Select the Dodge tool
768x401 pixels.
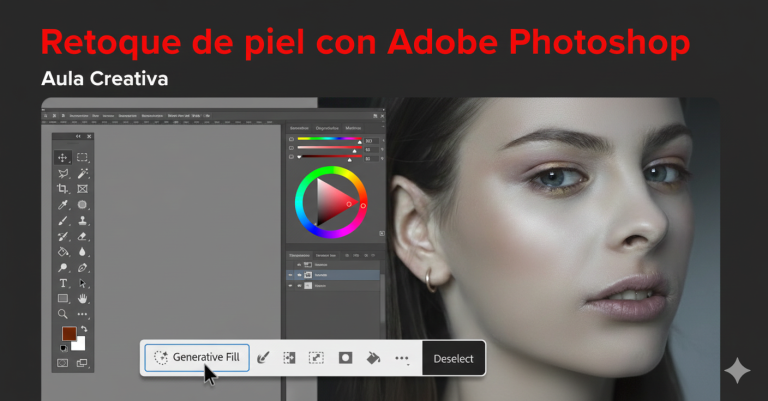(63, 267)
